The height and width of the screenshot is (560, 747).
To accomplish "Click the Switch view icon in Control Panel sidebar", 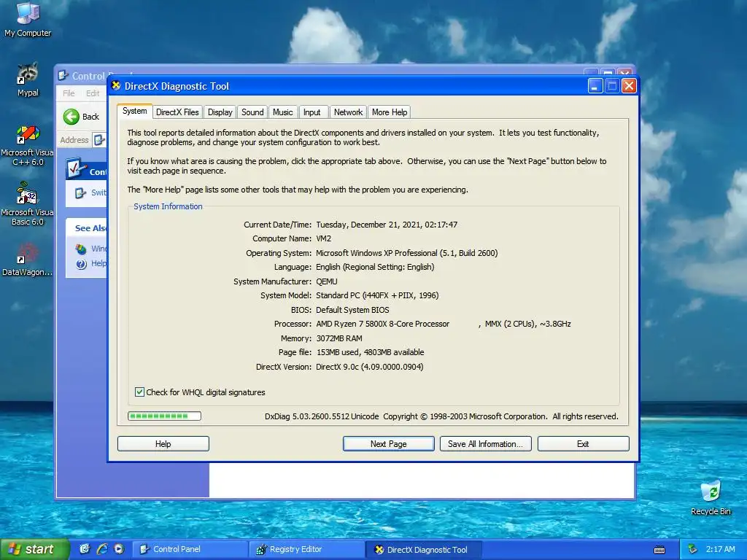I will point(80,192).
